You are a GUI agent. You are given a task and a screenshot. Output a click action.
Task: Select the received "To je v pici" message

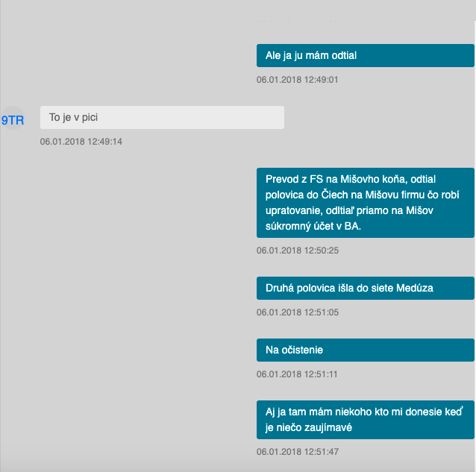click(162, 117)
